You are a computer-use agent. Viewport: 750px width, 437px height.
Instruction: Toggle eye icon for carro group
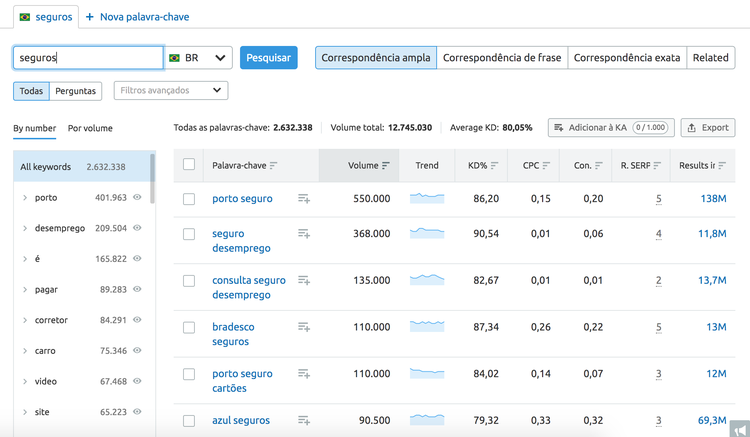(x=137, y=350)
